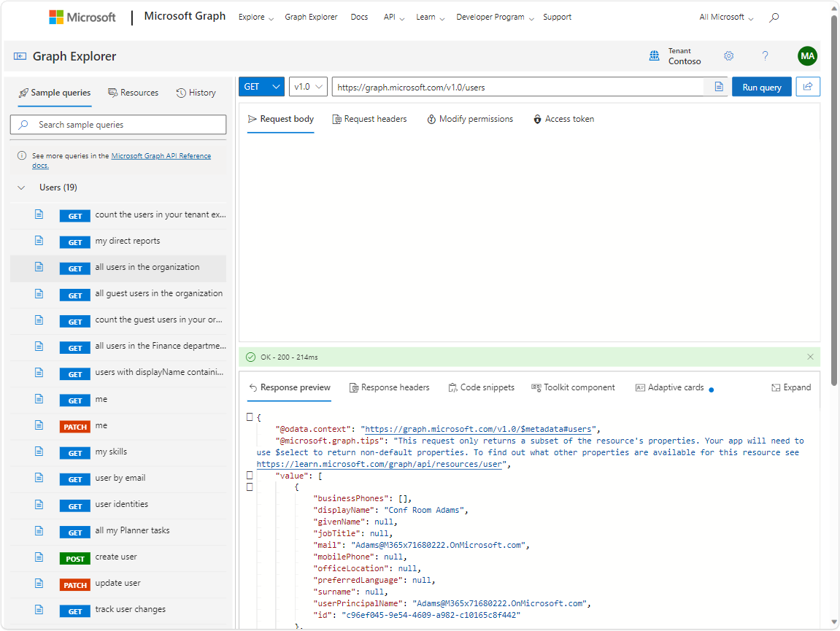This screenshot has height=631, width=840.
Task: Click doc icon beside 'create user'
Action: pyautogui.click(x=39, y=557)
